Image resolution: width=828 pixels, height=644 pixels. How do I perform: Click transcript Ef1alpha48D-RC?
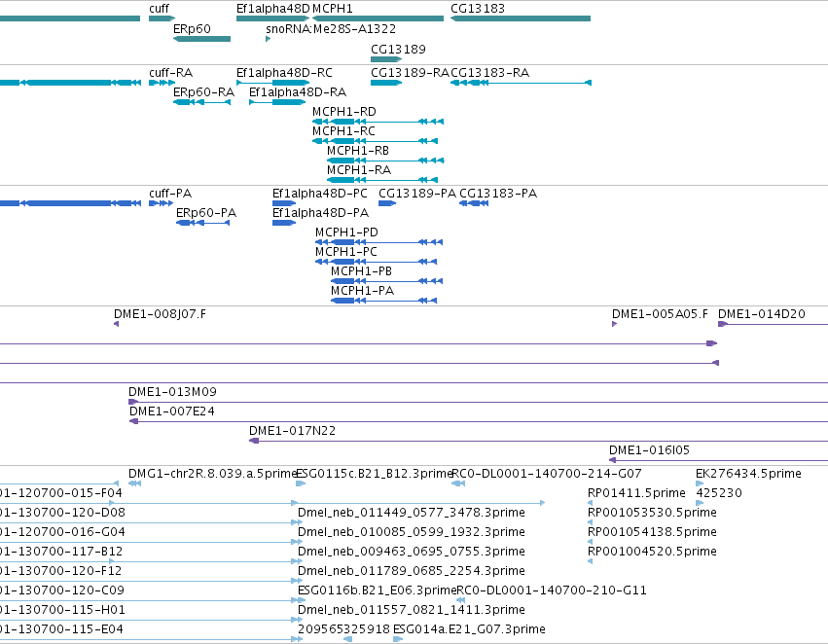click(x=273, y=83)
